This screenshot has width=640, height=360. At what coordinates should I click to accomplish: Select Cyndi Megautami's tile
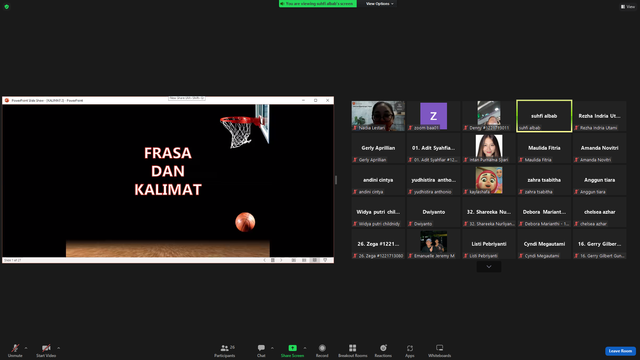(544, 244)
